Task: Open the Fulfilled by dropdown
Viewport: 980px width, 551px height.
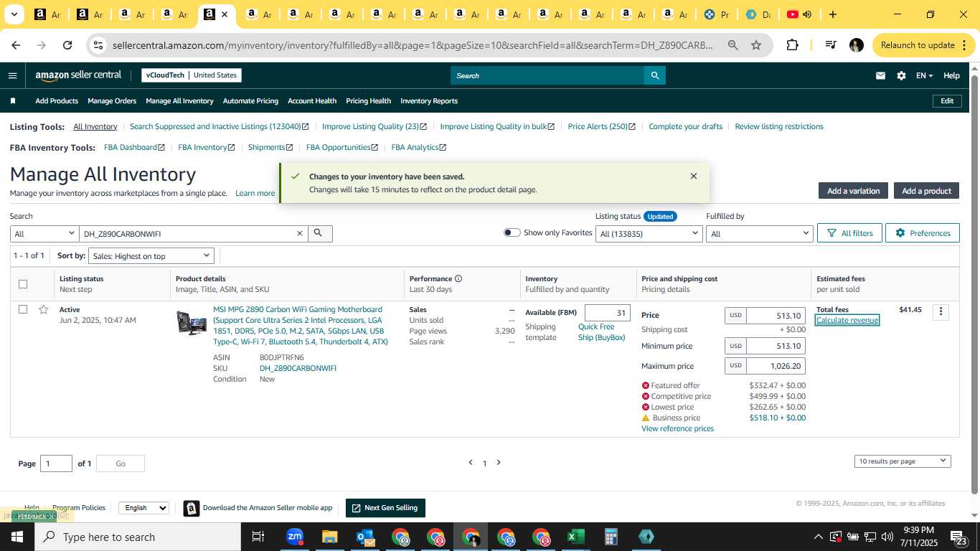Action: pyautogui.click(x=759, y=233)
